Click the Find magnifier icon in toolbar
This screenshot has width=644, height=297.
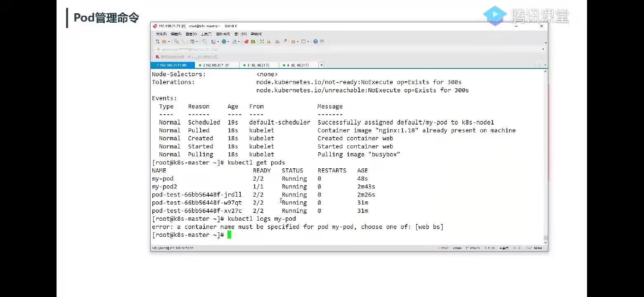point(204,42)
